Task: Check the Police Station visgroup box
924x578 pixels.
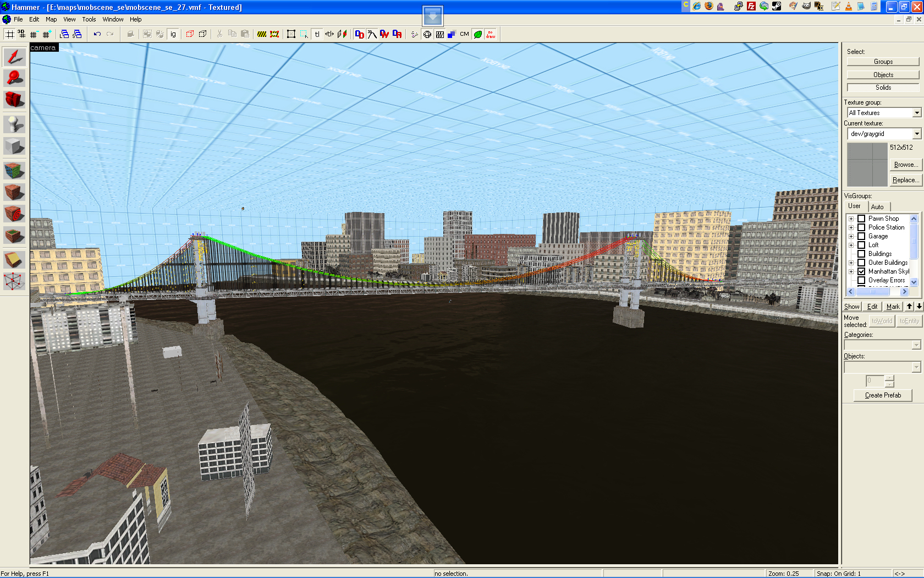Action: [x=861, y=227]
